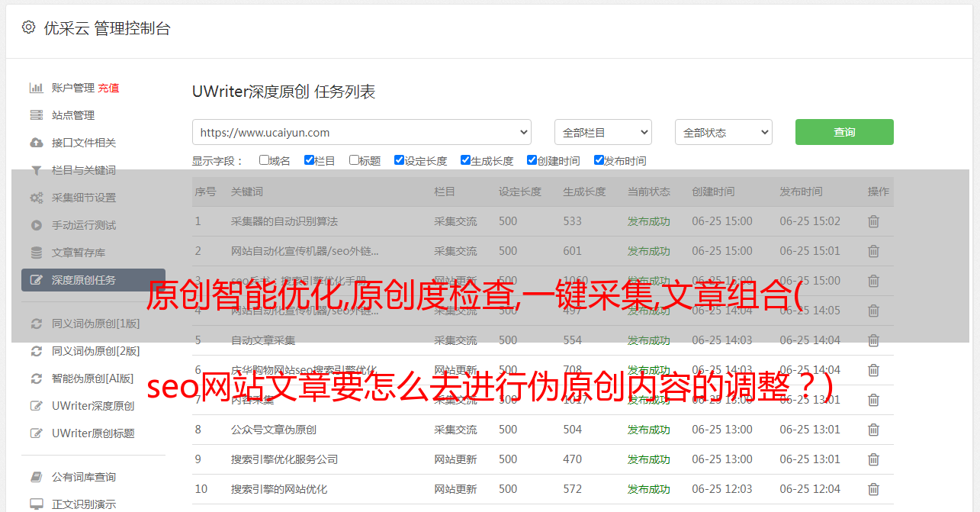Click the keyword 搜索引擎的网站优化
980x512 pixels.
pos(279,489)
